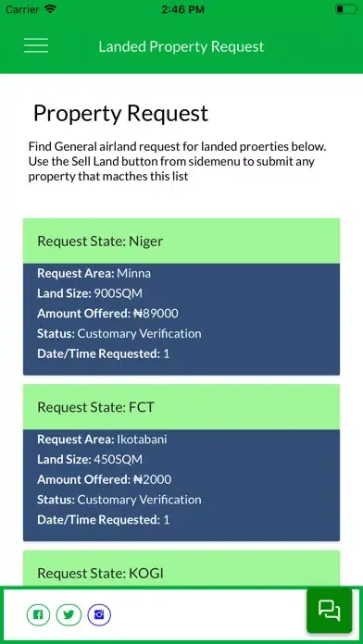This screenshot has height=644, width=363.
Task: Select the Request State: FCT header
Action: [181, 407]
